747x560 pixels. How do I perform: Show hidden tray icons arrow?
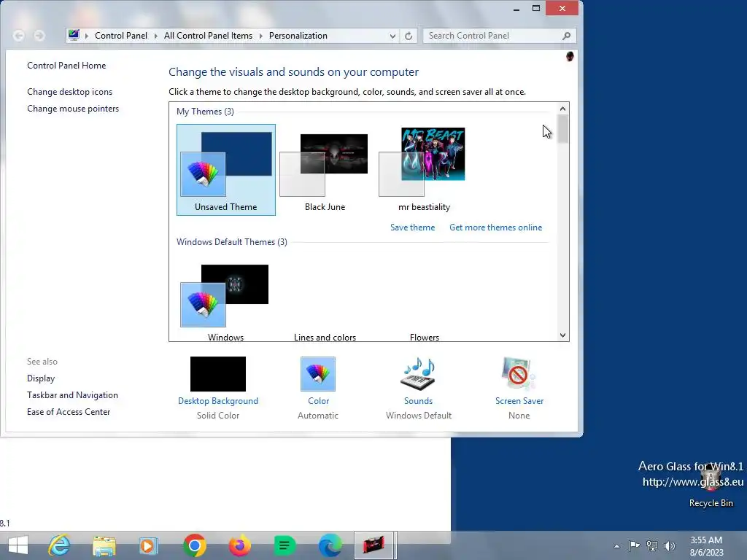[x=616, y=546]
